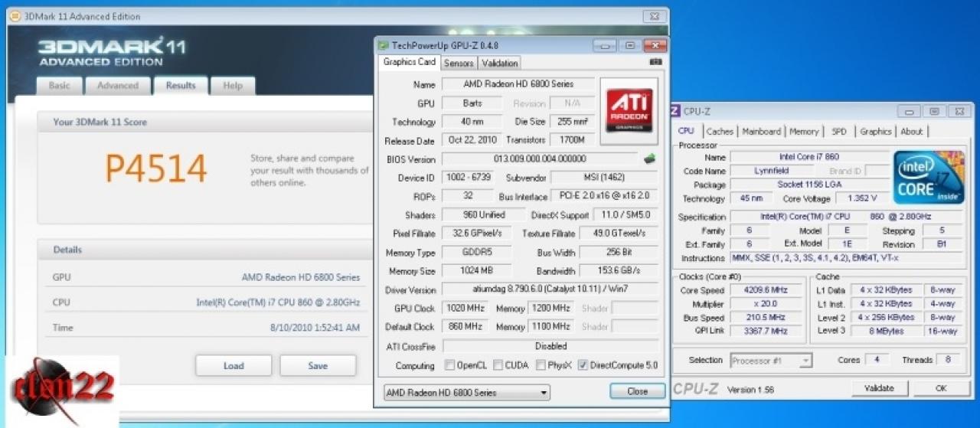Click the Socket 1156 LGA package value
Image resolution: width=980 pixels, height=428 pixels.
coord(808,185)
